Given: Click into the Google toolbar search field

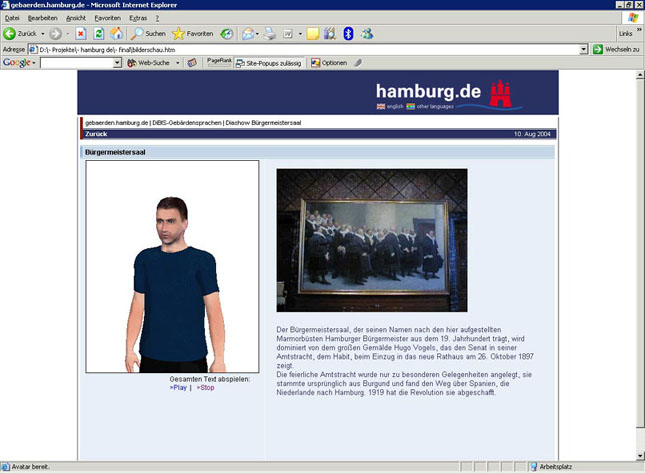Looking at the screenshot, I should (77, 63).
